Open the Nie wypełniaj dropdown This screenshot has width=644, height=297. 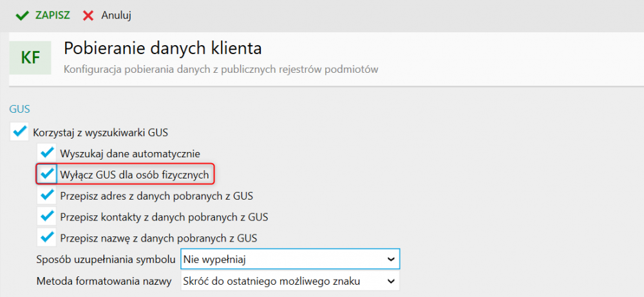(x=290, y=259)
